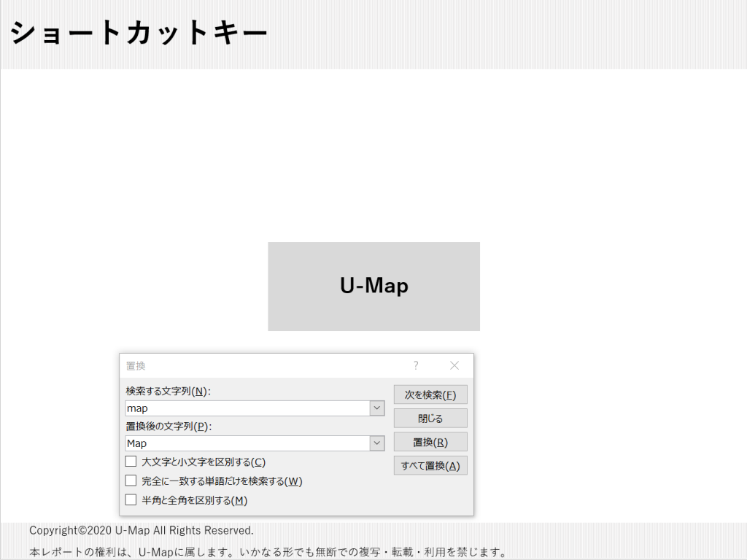Select the gray U-Map box on slide
This screenshot has width=747, height=560.
(x=374, y=286)
